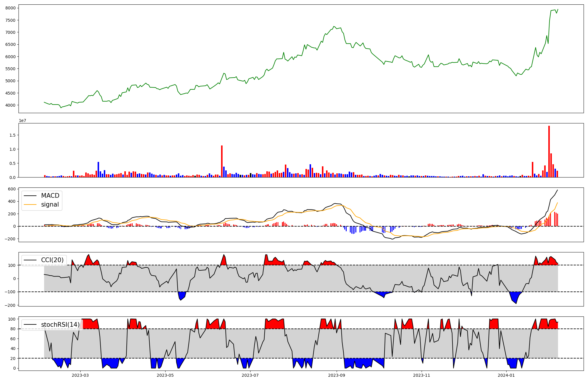Click the 2023-11 x-axis date label
The width and height of the screenshot is (588, 382).
(x=422, y=375)
